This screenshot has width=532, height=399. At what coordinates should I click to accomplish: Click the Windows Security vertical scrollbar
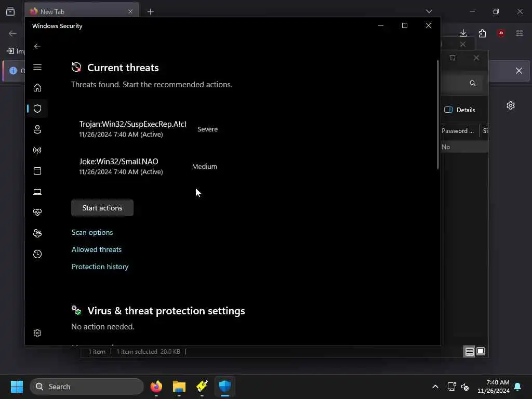437,115
